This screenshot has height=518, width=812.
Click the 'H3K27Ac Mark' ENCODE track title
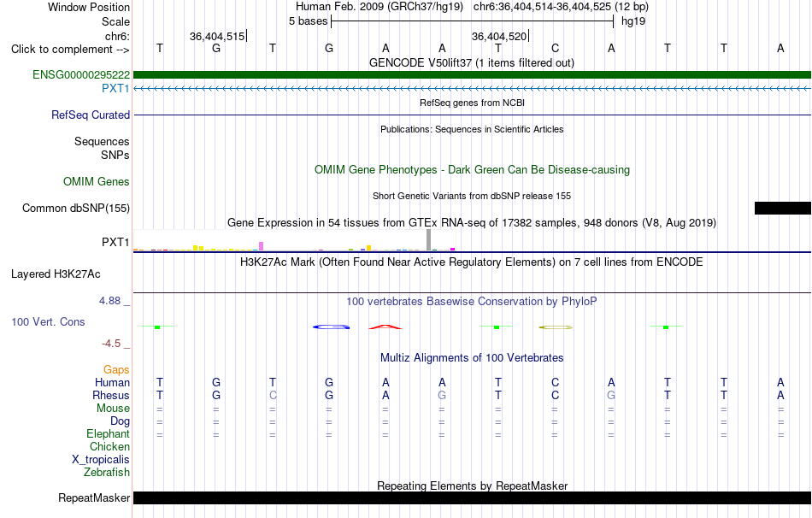[x=472, y=262]
